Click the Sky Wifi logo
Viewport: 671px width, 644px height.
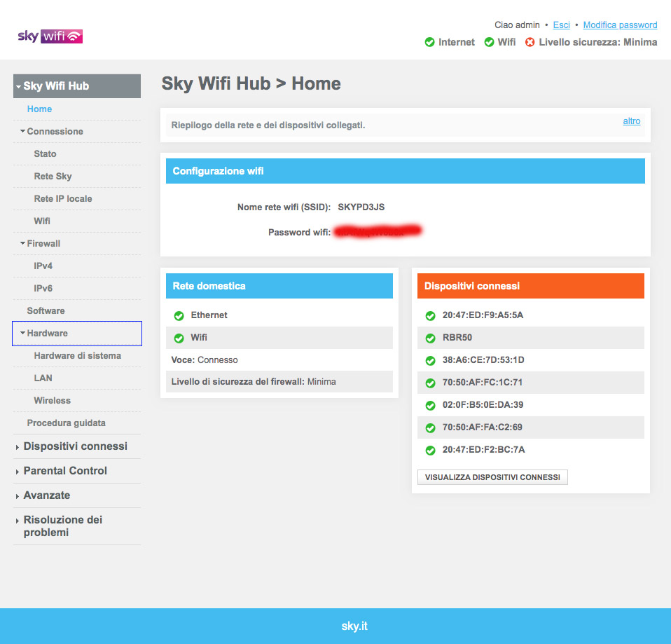click(x=50, y=36)
